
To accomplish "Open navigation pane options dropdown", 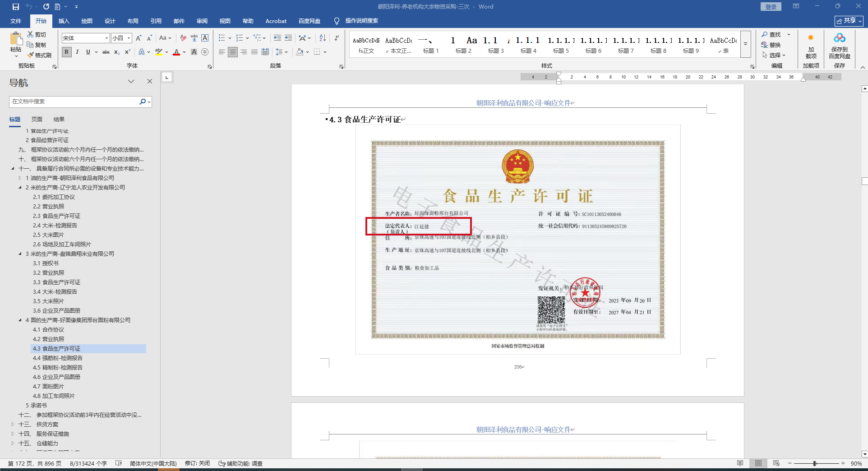I will [x=131, y=81].
